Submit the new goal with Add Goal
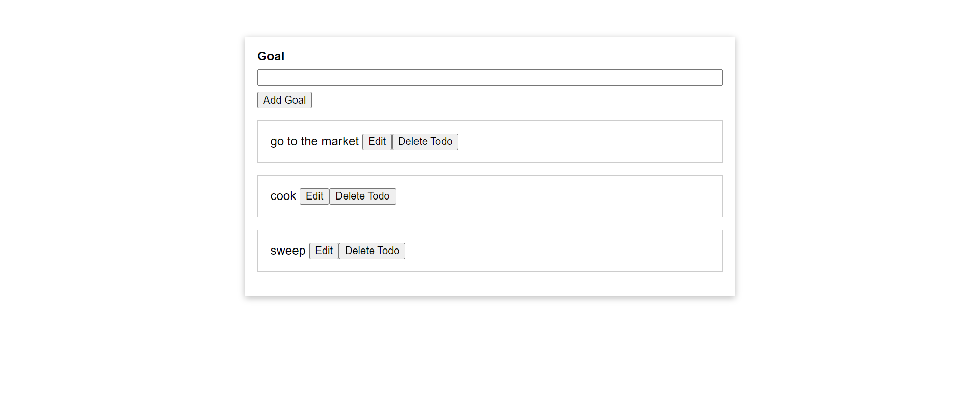980x398 pixels. (284, 100)
